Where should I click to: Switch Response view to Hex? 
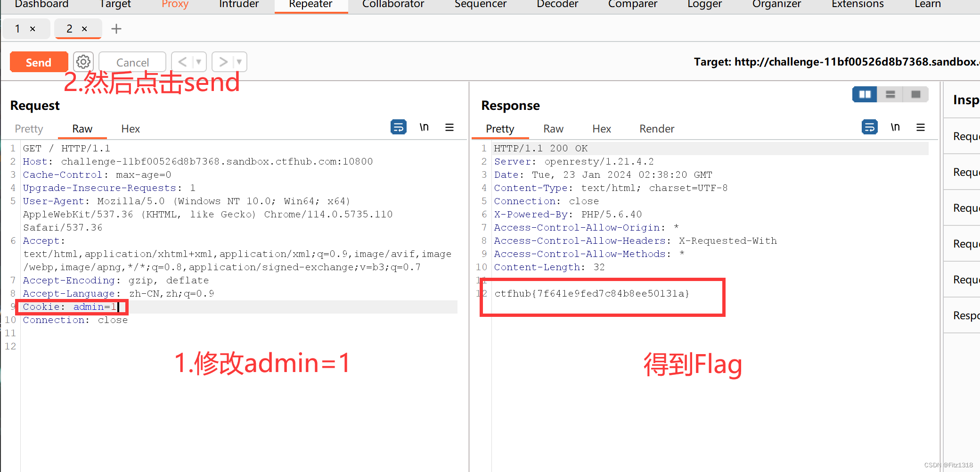(602, 129)
